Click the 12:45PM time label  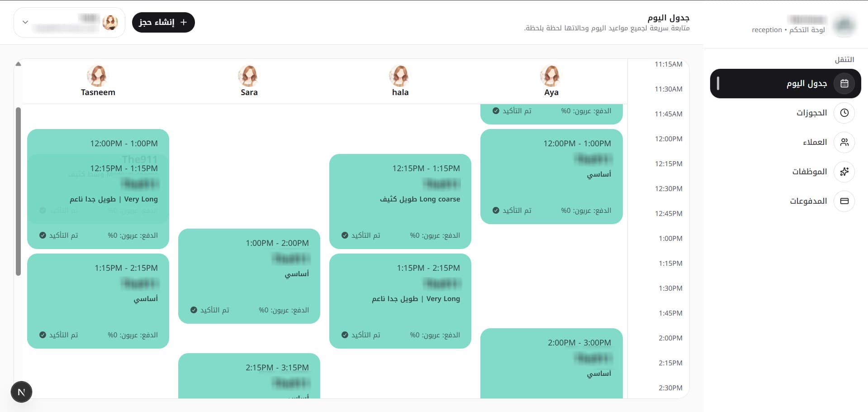point(669,214)
